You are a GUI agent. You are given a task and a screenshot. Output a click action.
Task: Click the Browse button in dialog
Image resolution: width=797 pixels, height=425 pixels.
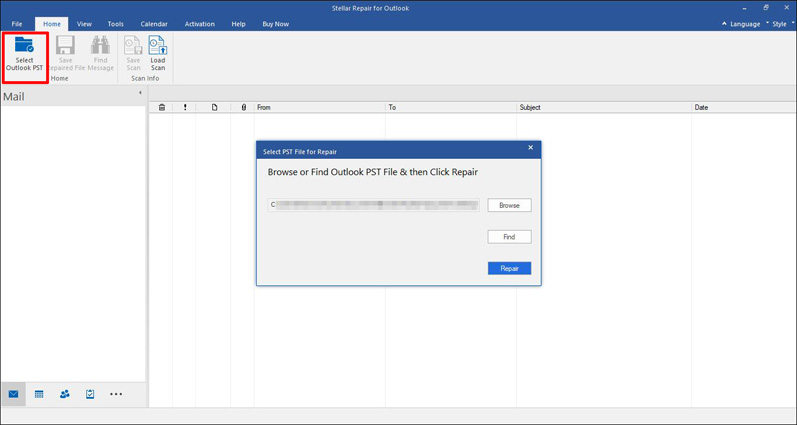click(x=509, y=205)
